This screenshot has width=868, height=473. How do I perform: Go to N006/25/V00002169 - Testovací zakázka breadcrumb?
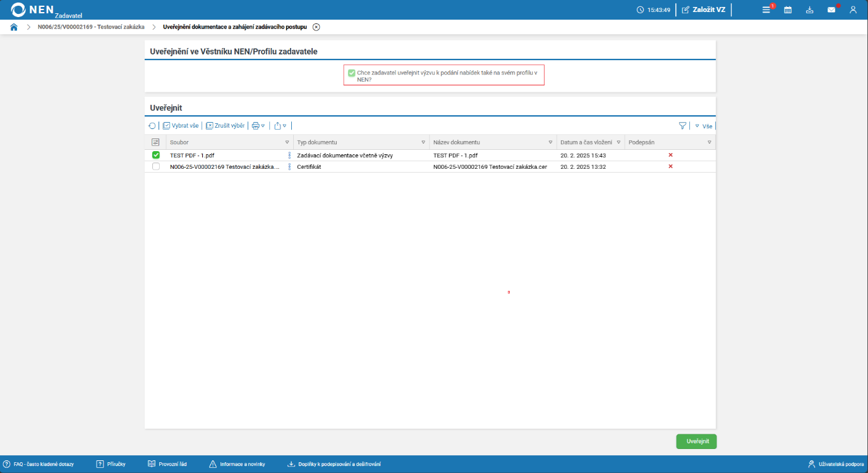point(91,27)
